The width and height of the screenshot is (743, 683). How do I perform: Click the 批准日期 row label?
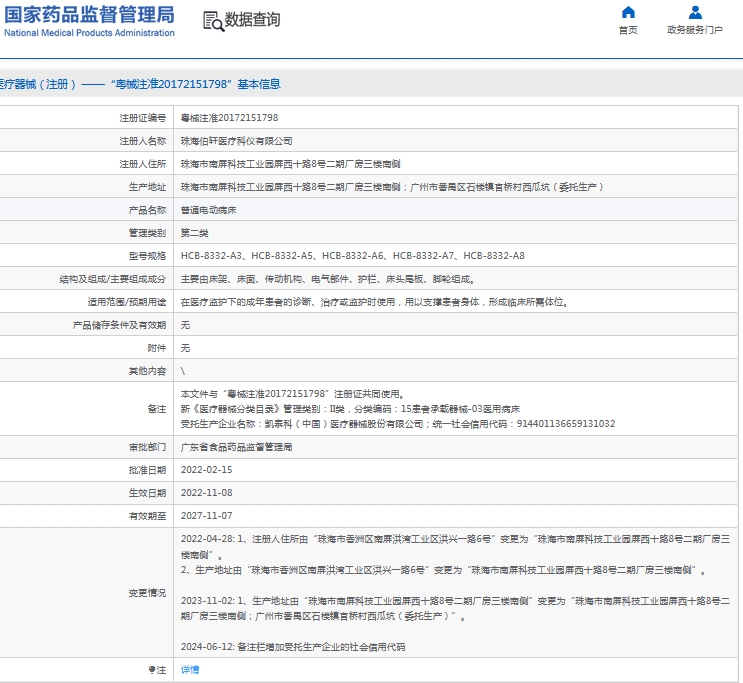pos(147,470)
